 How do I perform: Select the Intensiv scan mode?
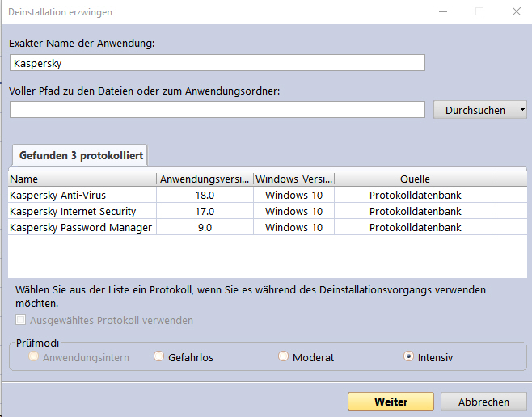(408, 356)
